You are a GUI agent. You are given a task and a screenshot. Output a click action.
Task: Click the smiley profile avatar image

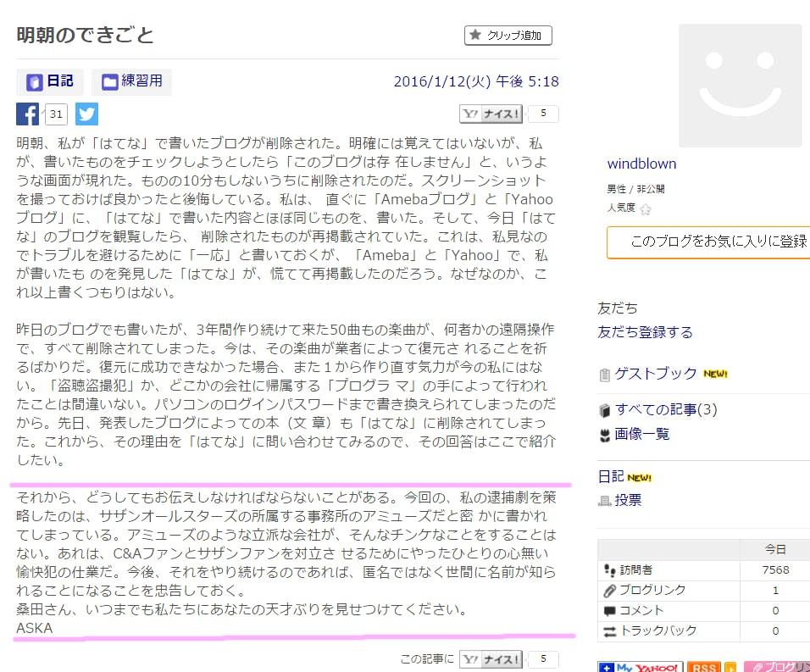pos(741,86)
